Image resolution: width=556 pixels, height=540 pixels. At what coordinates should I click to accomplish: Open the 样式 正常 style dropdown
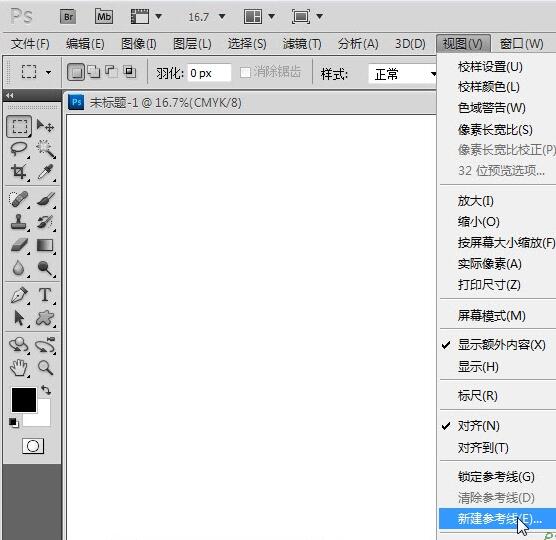coord(402,74)
